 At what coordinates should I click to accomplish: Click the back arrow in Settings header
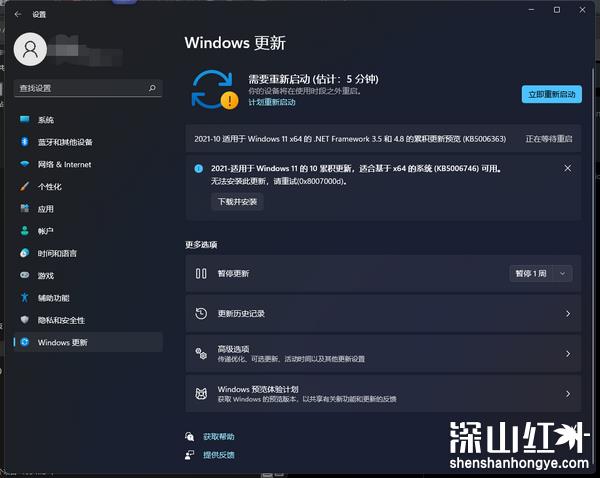point(18,15)
